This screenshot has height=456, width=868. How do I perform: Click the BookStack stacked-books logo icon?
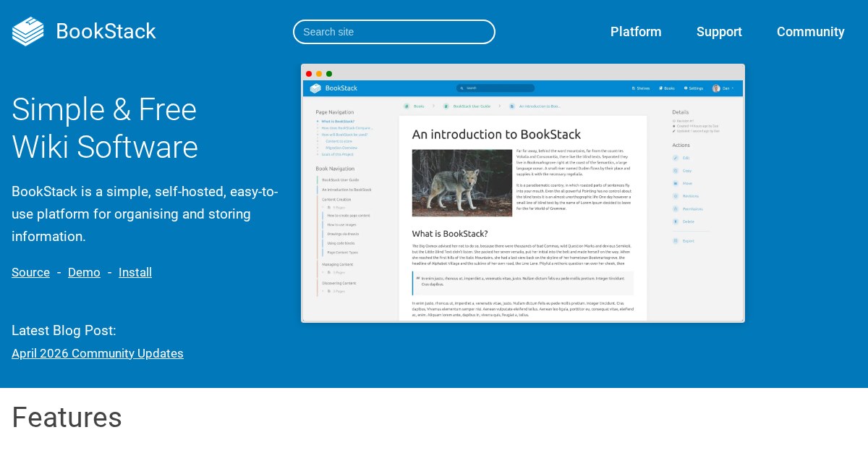click(28, 31)
